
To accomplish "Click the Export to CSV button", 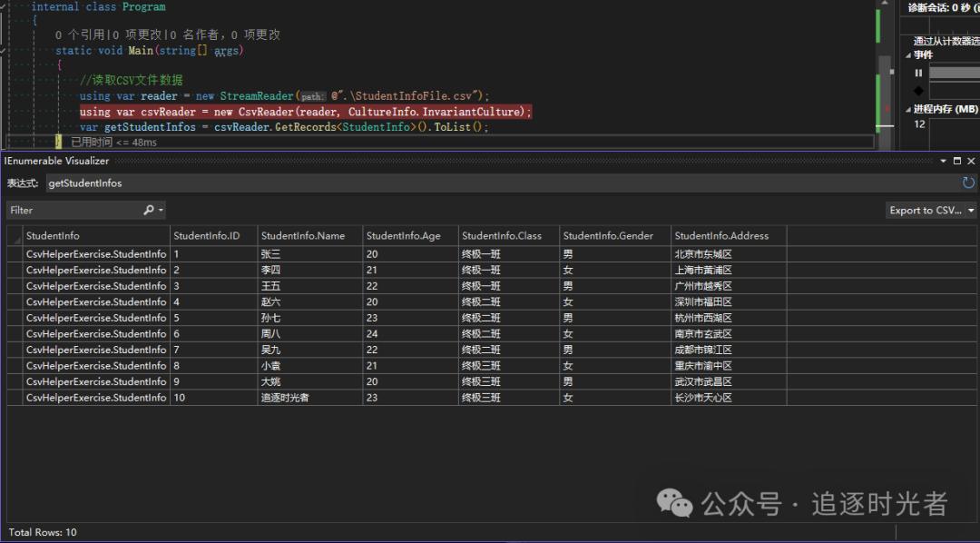I will click(925, 211).
